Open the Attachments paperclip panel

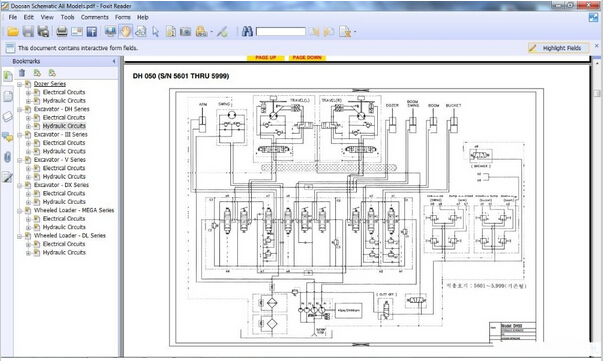point(7,157)
